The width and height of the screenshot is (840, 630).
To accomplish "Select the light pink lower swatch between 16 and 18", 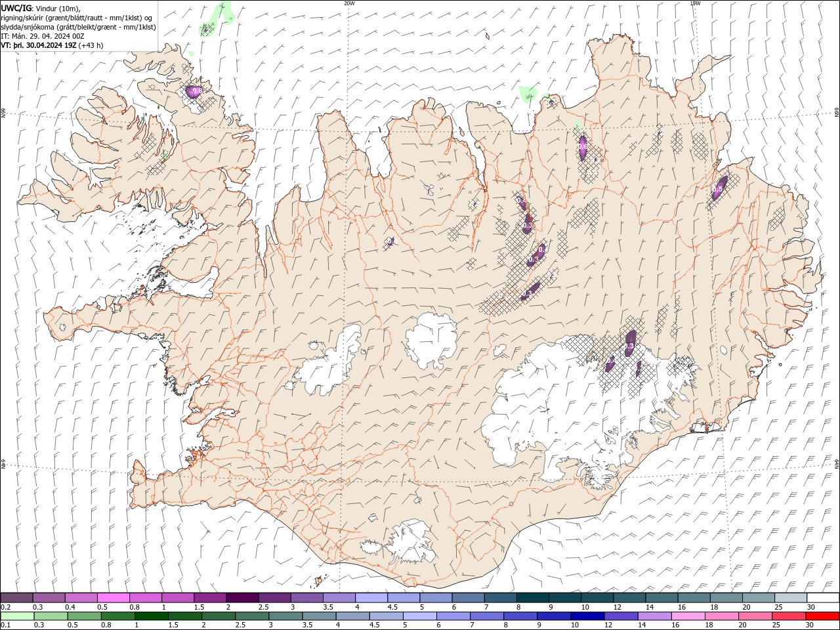I will click(688, 616).
